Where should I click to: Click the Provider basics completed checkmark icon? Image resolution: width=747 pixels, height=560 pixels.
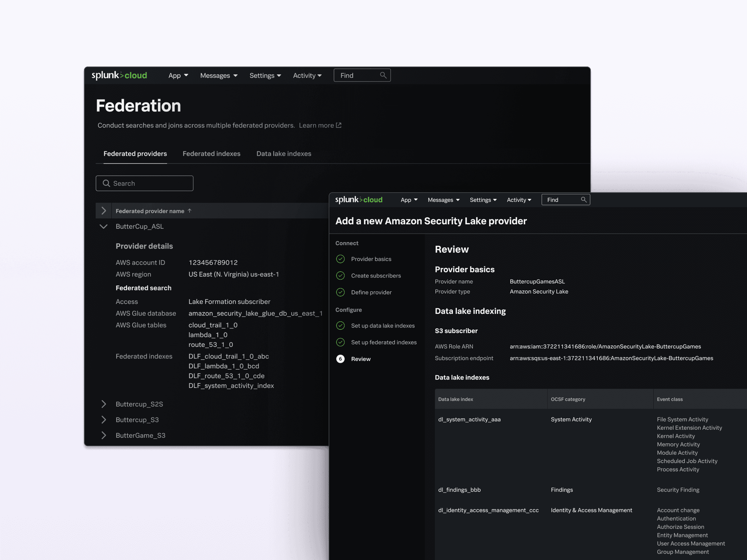(x=341, y=259)
